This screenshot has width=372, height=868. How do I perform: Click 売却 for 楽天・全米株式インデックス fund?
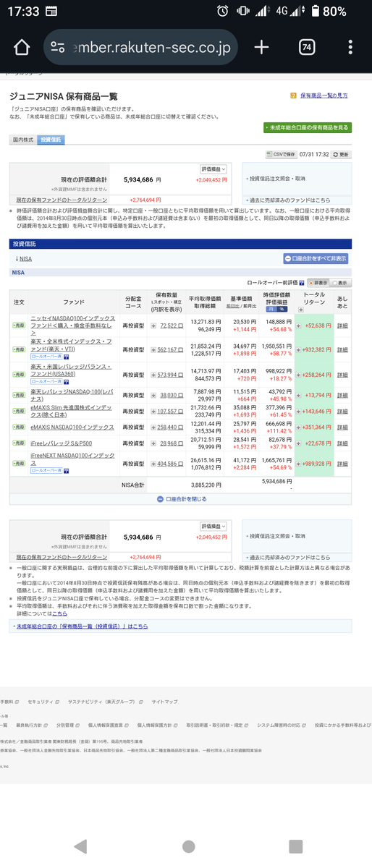pyautogui.click(x=19, y=349)
